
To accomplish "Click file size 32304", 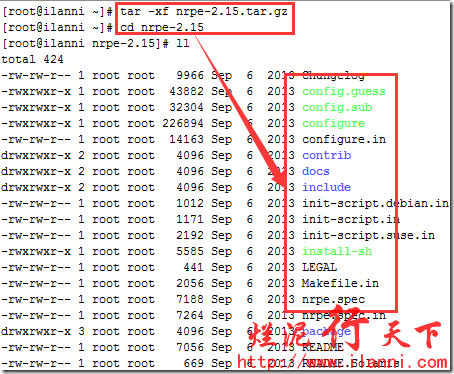I will click(186, 107).
